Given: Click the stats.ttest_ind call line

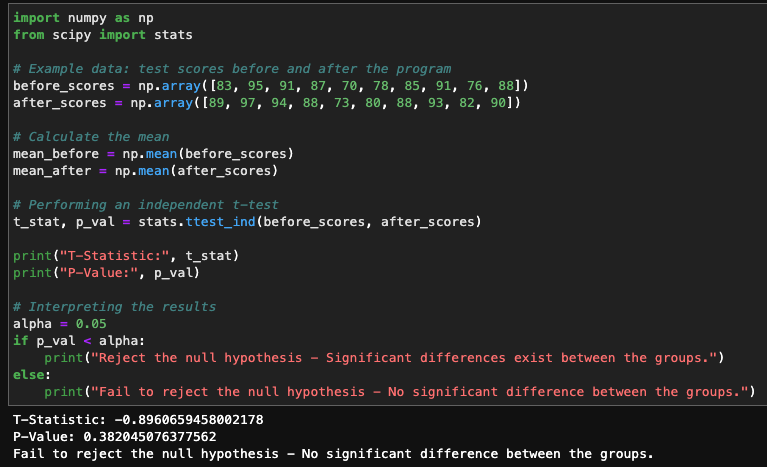Looking at the screenshot, I should [247, 222].
